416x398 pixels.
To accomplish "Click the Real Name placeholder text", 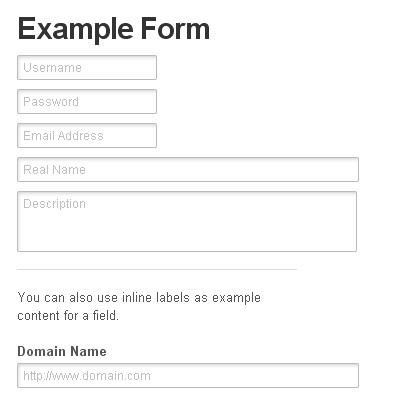I will pos(54,170).
